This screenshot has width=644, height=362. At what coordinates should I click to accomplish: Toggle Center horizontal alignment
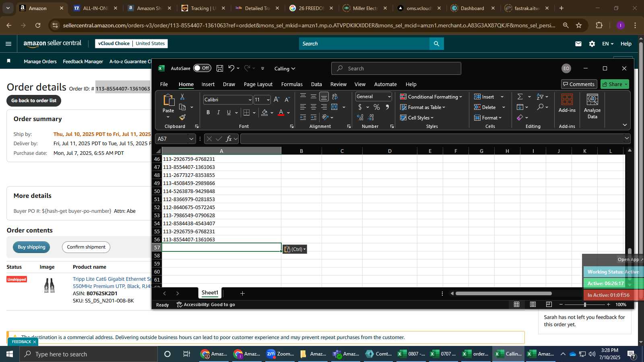click(x=314, y=107)
